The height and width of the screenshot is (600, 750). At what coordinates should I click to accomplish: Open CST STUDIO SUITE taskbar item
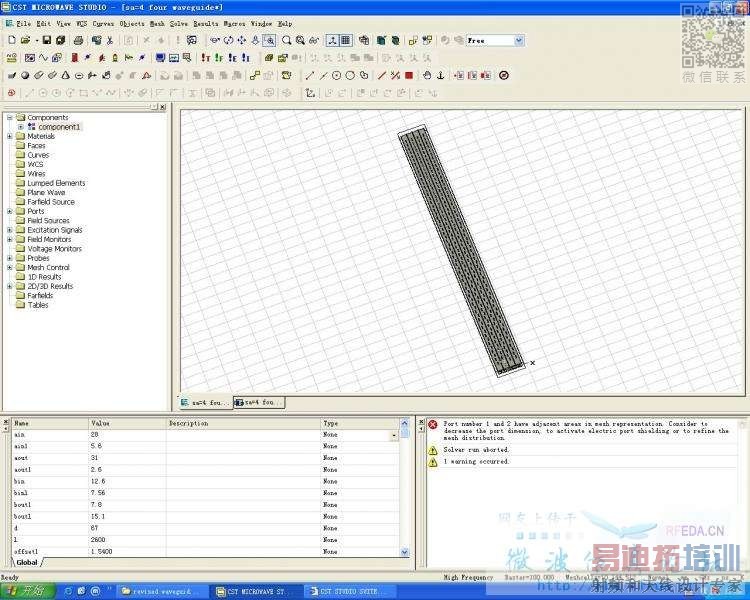click(x=350, y=591)
